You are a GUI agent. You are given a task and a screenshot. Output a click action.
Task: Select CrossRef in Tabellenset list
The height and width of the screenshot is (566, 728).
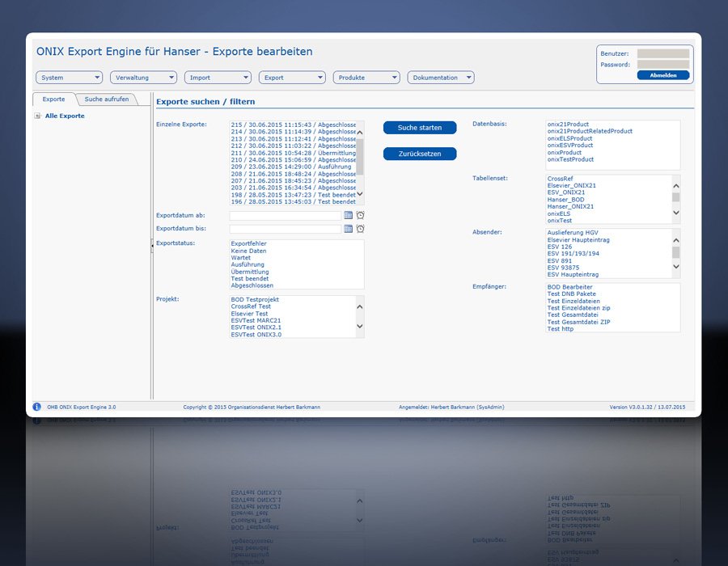[x=560, y=179]
